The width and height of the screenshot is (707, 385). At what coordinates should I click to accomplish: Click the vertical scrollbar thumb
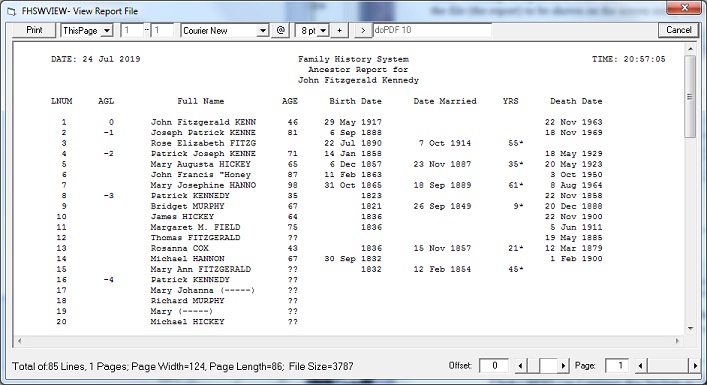click(690, 96)
